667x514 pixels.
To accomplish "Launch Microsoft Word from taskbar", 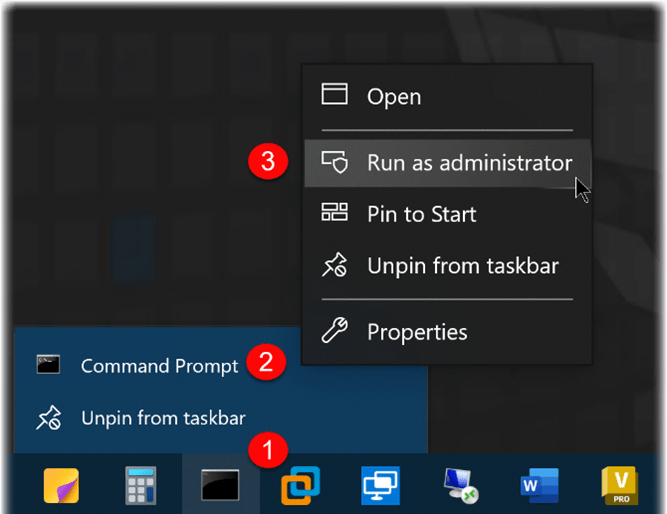I will click(539, 485).
